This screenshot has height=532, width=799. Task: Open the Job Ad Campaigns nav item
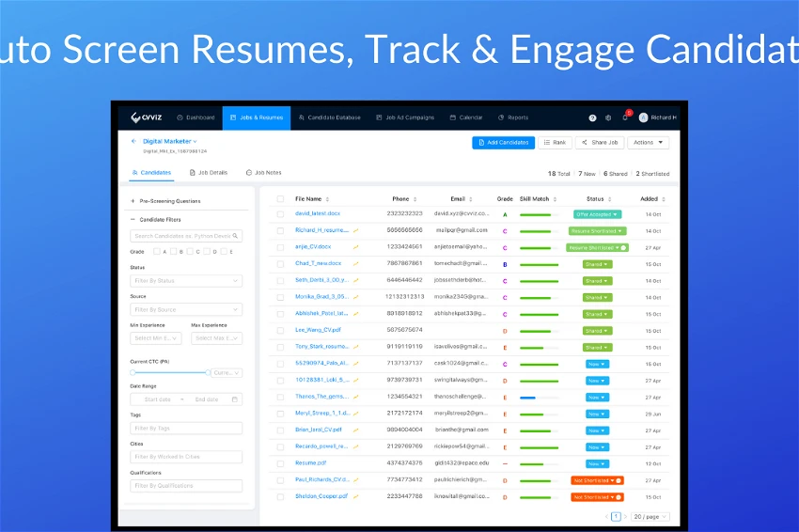[x=405, y=117]
